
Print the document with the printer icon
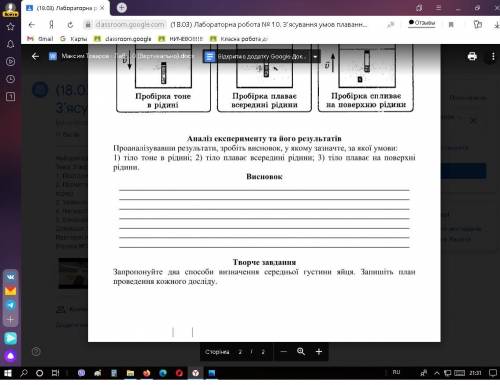[x=472, y=56]
